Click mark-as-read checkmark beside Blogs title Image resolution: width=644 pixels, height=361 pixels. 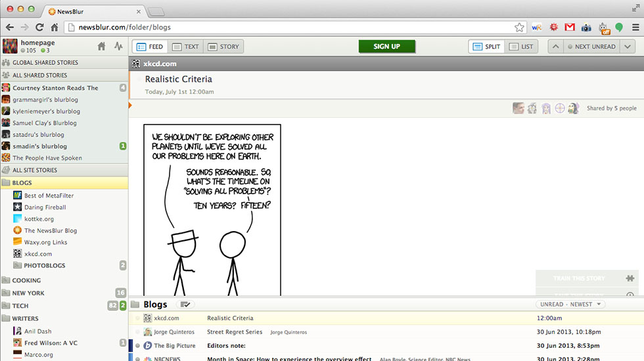(x=185, y=305)
